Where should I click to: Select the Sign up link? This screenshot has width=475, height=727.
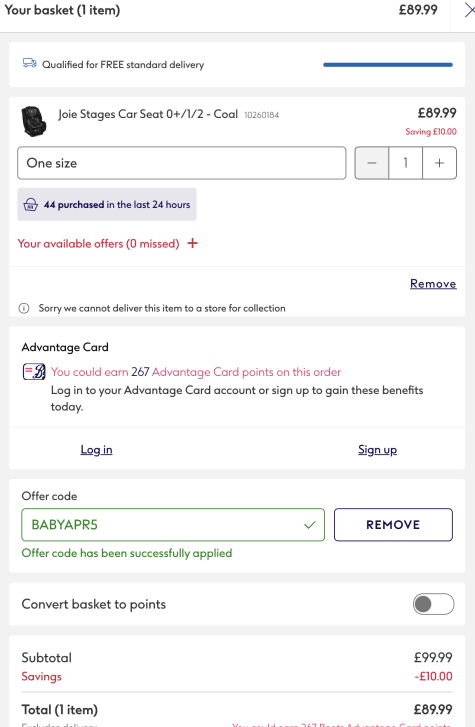point(378,450)
